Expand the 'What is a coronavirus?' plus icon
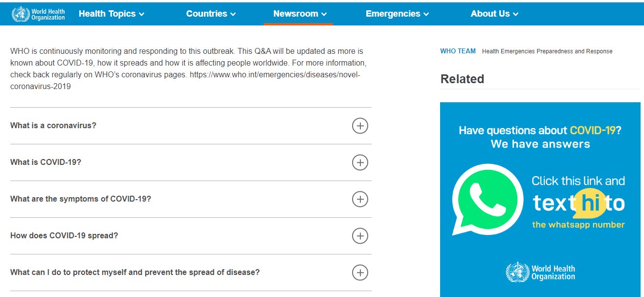 pos(360,126)
